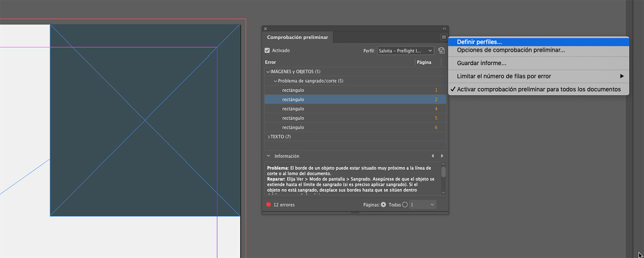Select the page range radio button
This screenshot has width=644, height=258.
click(404, 205)
